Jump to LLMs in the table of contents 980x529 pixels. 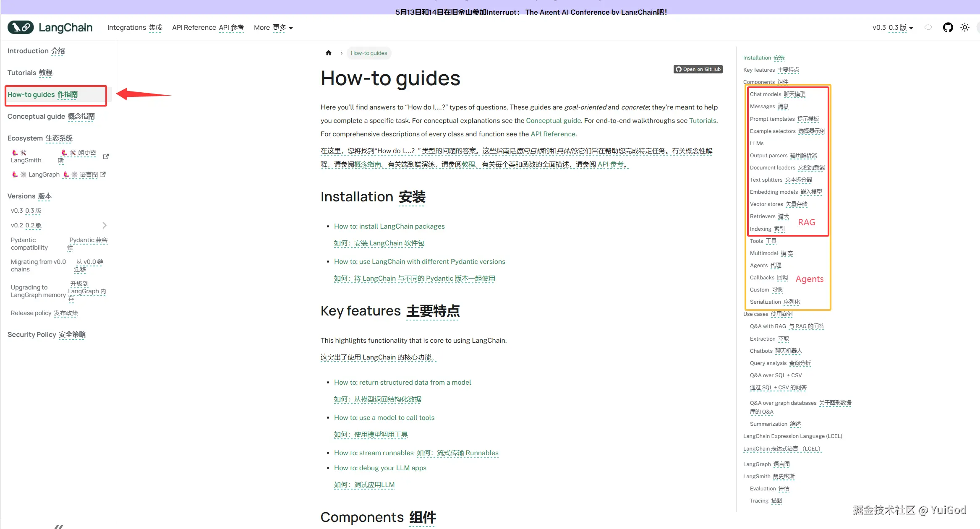(757, 143)
